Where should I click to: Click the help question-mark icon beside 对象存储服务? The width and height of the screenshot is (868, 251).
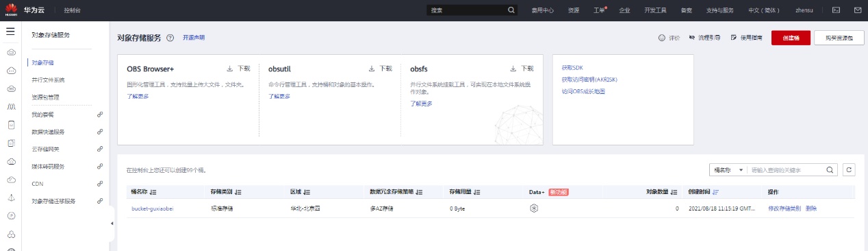click(170, 38)
